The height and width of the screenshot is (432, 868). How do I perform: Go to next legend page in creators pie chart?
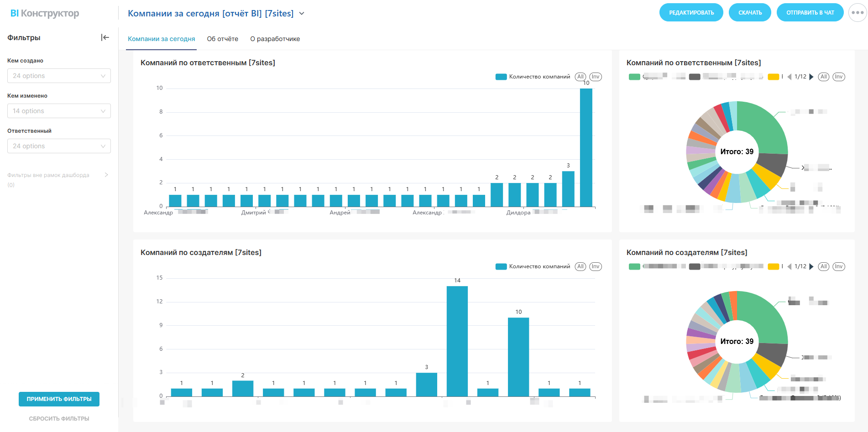pos(811,266)
